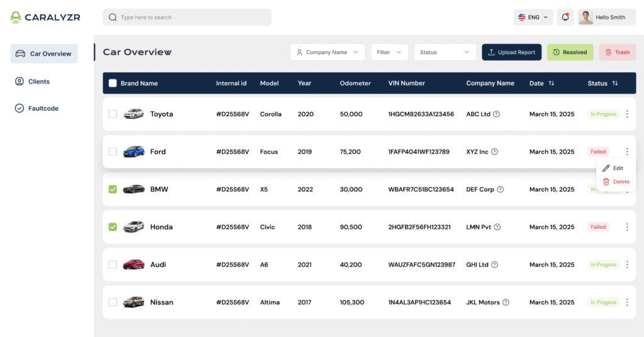Click VIN WAUZFAFC5GN123987
This screenshot has height=337, width=644.
421,265
